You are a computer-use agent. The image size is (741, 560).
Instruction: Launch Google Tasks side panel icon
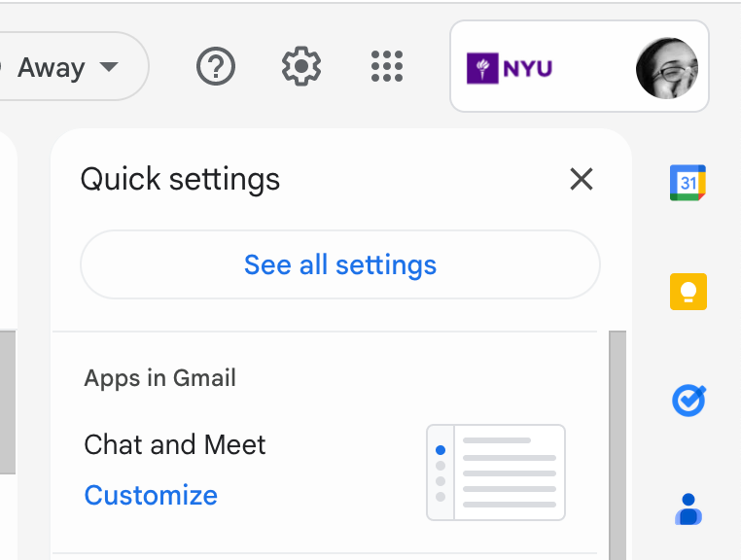pyautogui.click(x=688, y=401)
